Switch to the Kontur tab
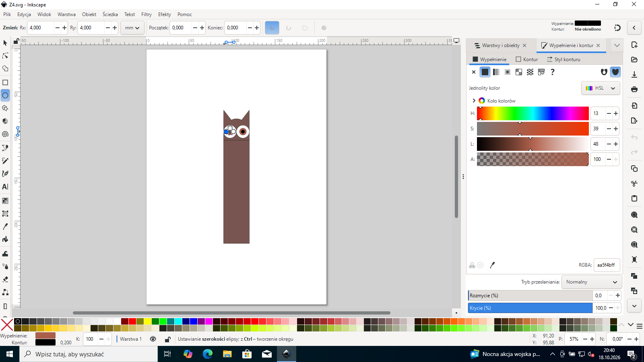The width and height of the screenshot is (644, 362). click(527, 60)
